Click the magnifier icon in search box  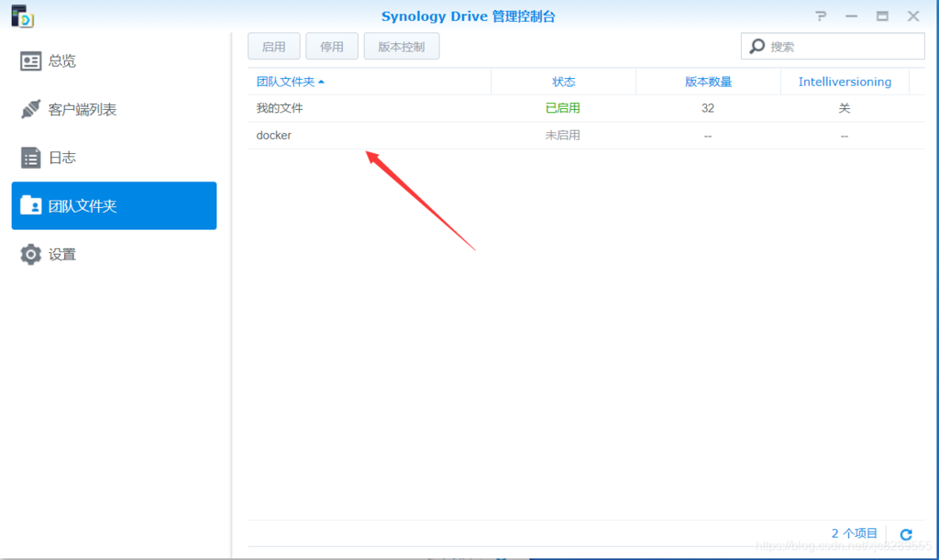tap(757, 47)
